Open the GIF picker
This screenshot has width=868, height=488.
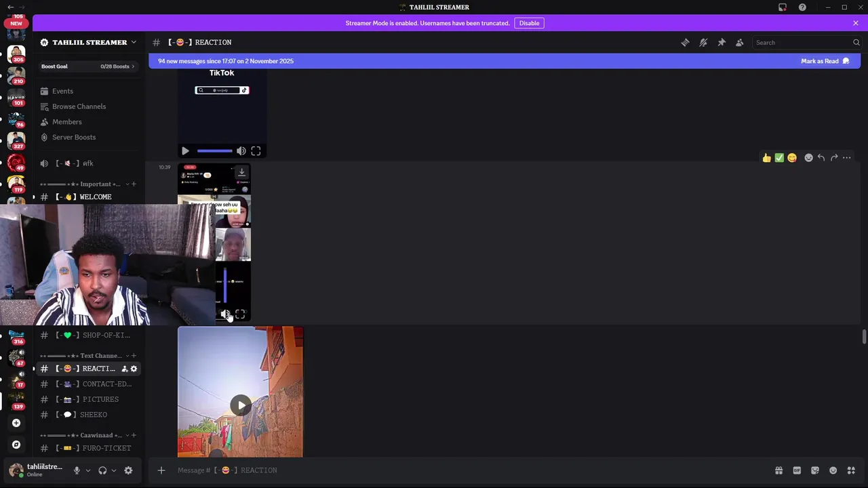797,470
